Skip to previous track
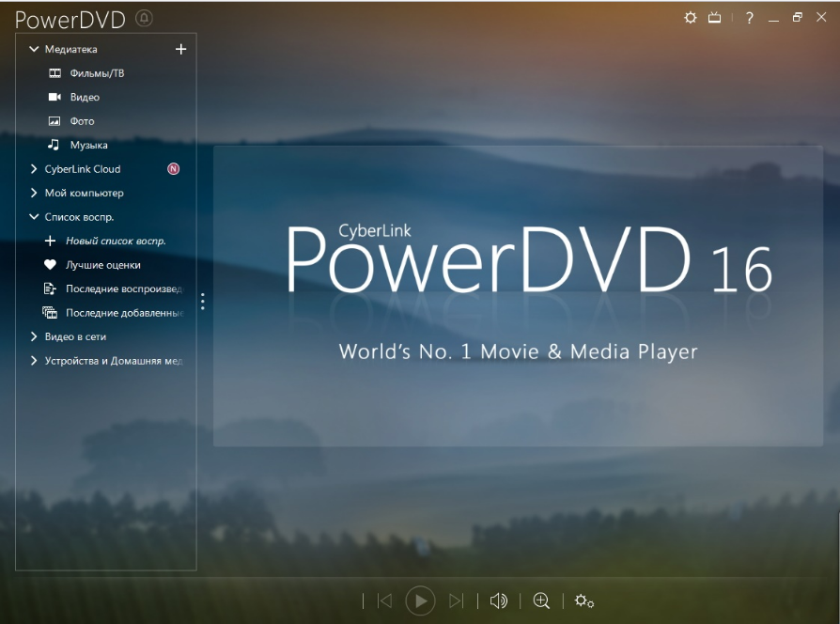Screen dimensions: 840x624 pyautogui.click(x=384, y=601)
